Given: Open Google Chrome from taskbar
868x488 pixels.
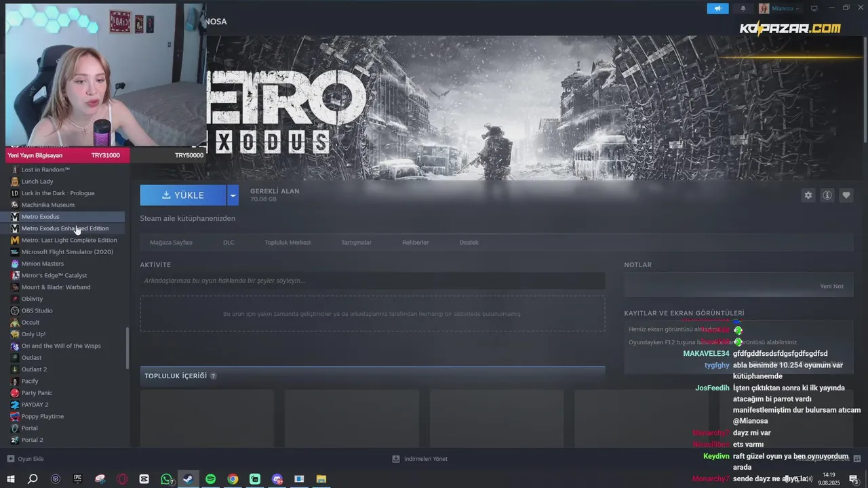Looking at the screenshot, I should 233,479.
